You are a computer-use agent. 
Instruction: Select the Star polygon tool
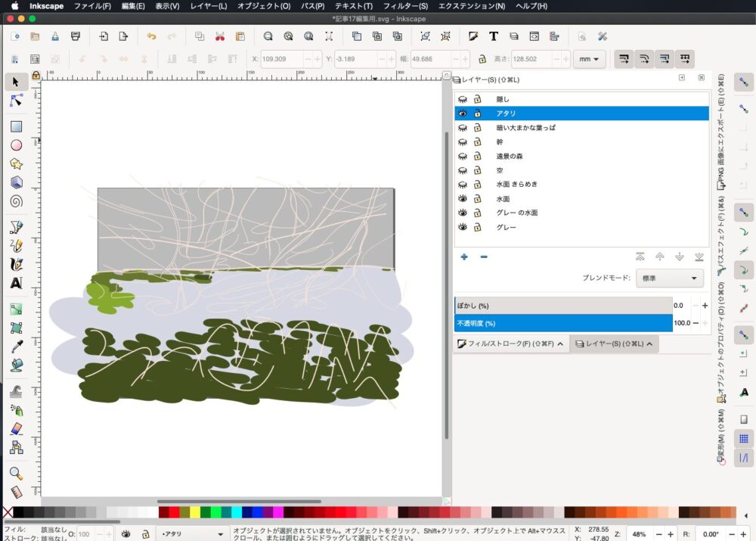(16, 164)
